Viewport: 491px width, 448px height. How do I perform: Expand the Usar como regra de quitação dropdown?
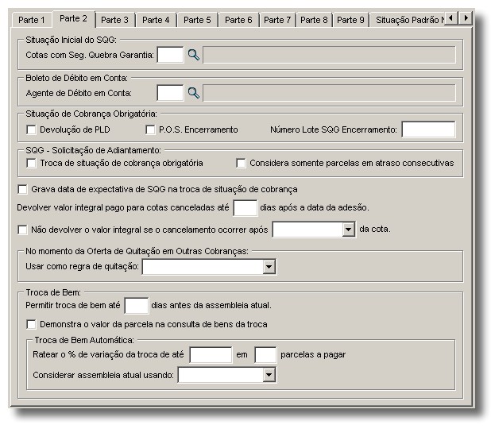click(x=269, y=267)
